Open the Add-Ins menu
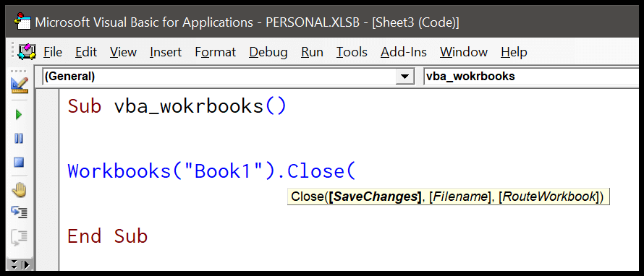 point(404,52)
